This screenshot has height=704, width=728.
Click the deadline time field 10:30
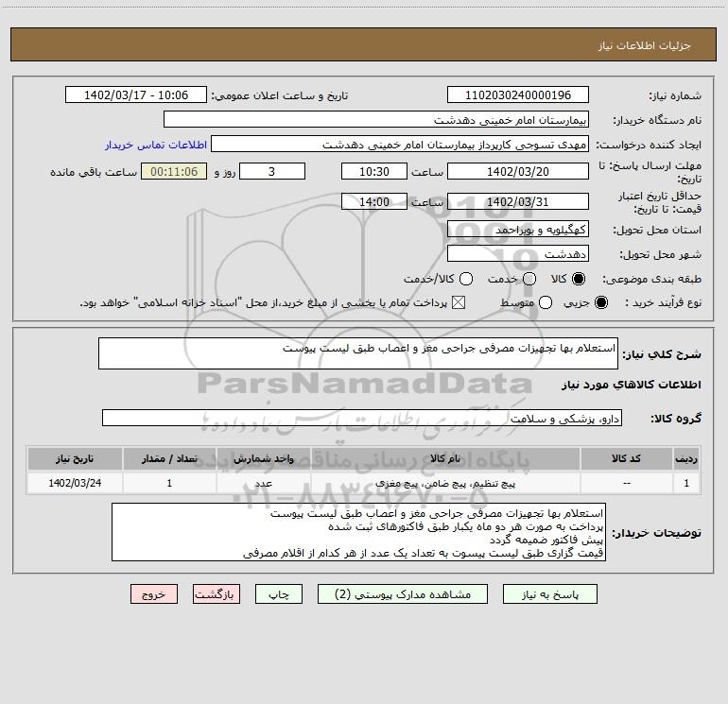[x=374, y=171]
